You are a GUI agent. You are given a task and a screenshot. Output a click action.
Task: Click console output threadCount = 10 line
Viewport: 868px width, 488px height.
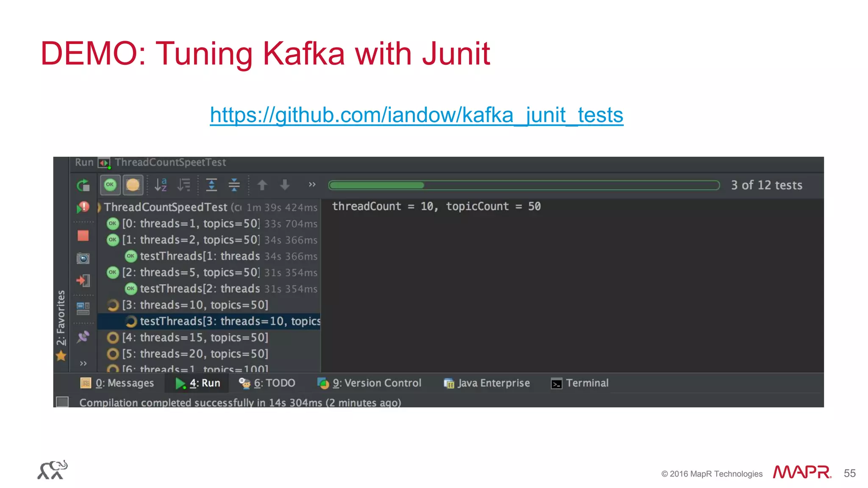point(436,206)
